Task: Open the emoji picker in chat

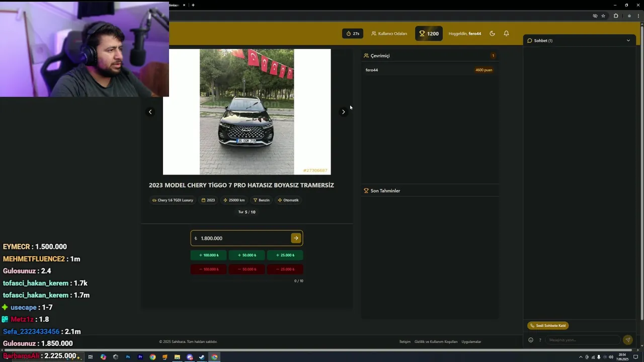Action: click(530, 340)
